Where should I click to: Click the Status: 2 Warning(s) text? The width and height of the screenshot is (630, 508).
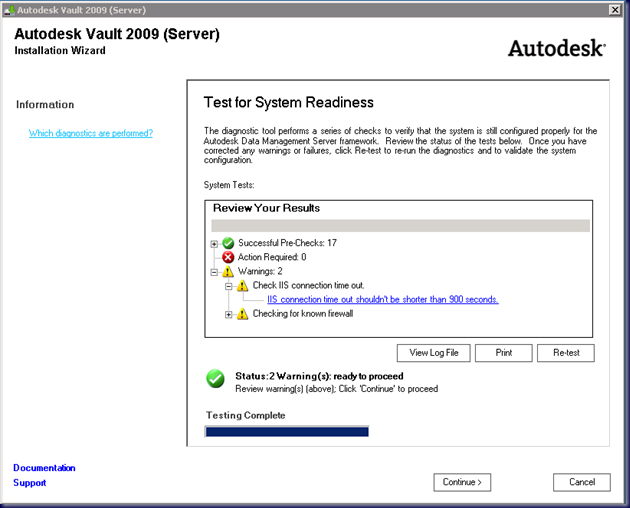(319, 376)
